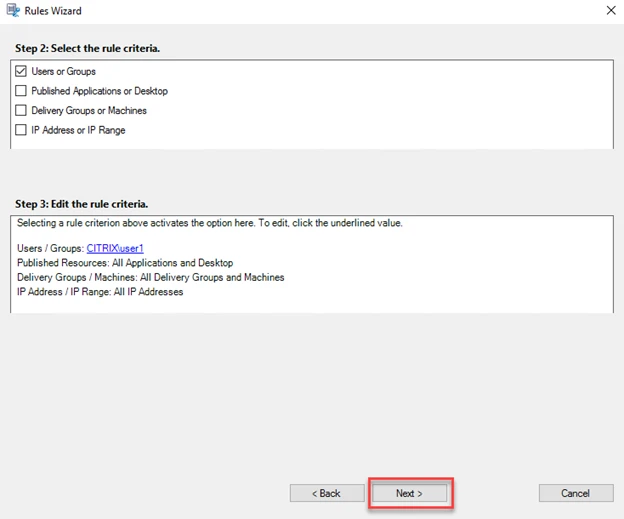Viewport: 624px width, 519px height.
Task: Check Delivery Groups or Machines option
Action: [x=21, y=110]
